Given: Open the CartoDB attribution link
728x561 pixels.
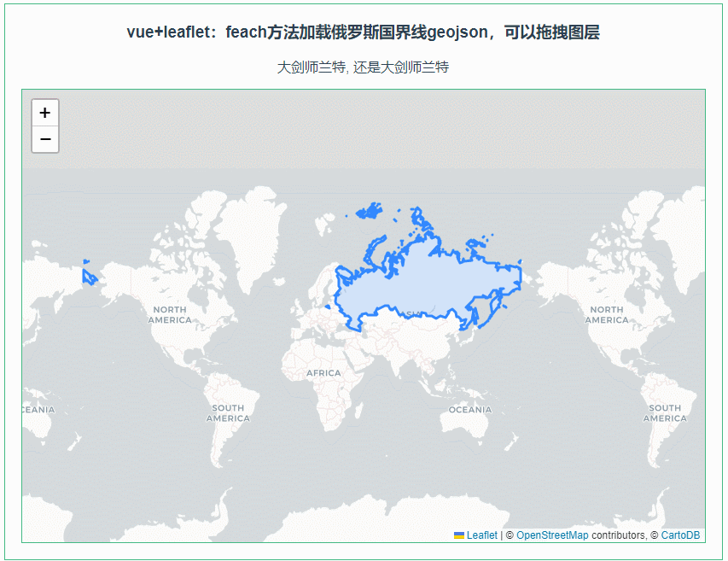Looking at the screenshot, I should 680,535.
